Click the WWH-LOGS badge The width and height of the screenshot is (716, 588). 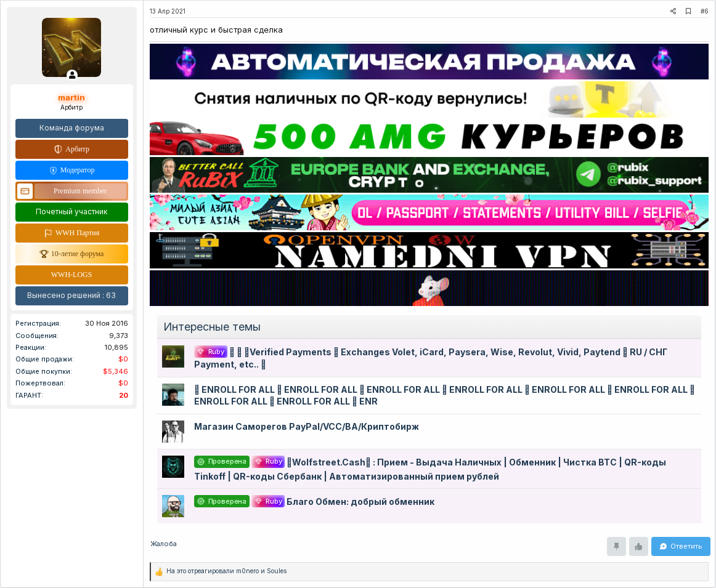[x=71, y=275]
